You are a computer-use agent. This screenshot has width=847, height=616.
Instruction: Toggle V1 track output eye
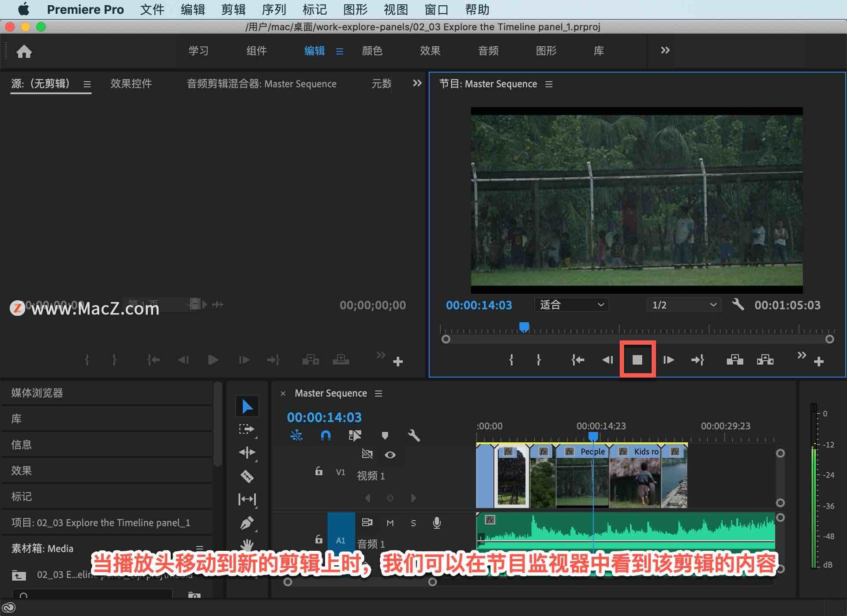(390, 455)
